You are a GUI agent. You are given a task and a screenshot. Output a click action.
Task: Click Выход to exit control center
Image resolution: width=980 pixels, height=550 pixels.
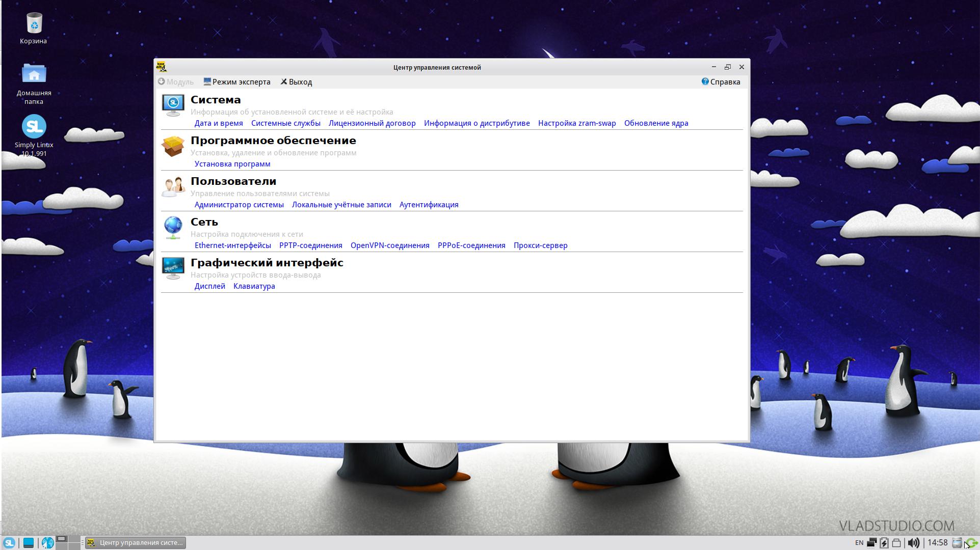[296, 82]
